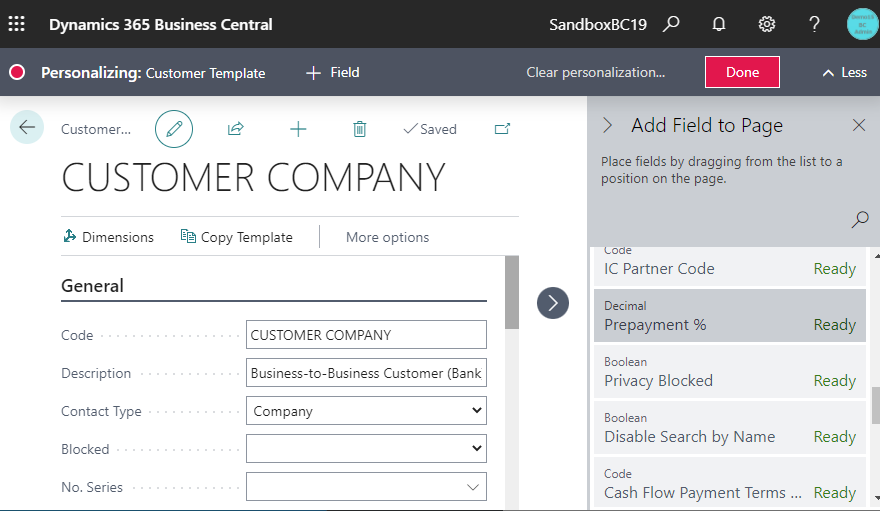
Task: Click the share icon
Action: pos(236,129)
